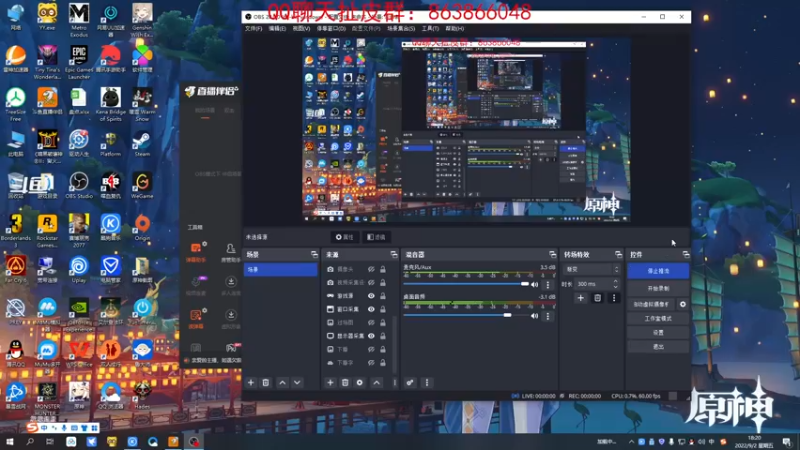
Task: Adjust the 300 ms duration stepper
Action: (x=615, y=284)
